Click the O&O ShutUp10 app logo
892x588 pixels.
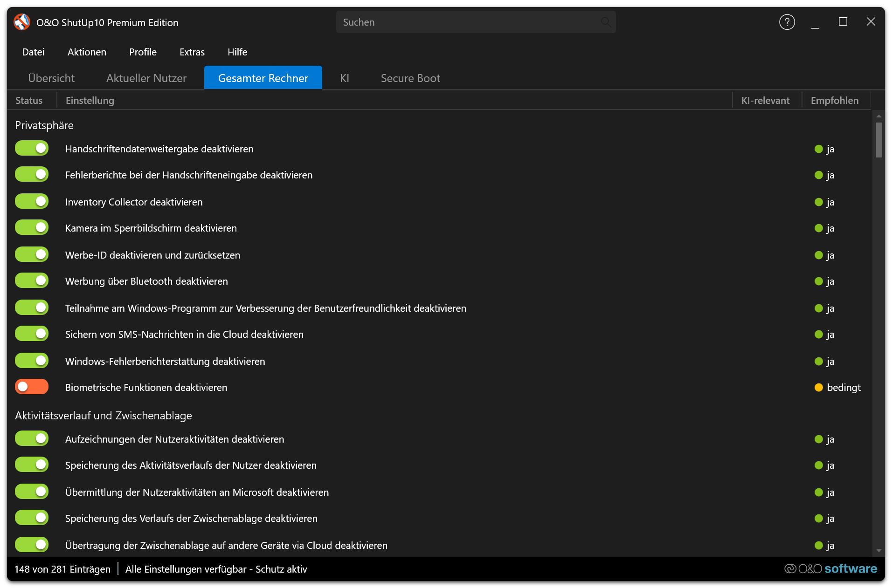click(22, 22)
